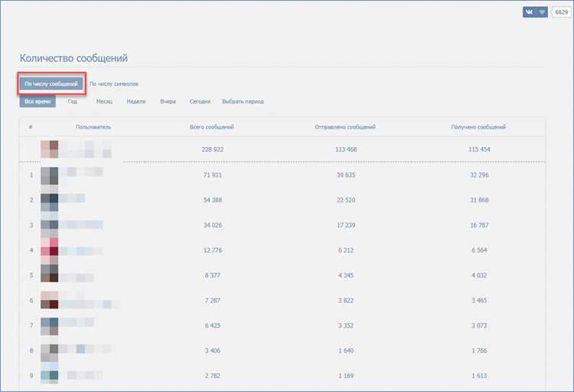The width and height of the screenshot is (574, 392).
Task: Click received value 4 032
Action: tap(479, 276)
